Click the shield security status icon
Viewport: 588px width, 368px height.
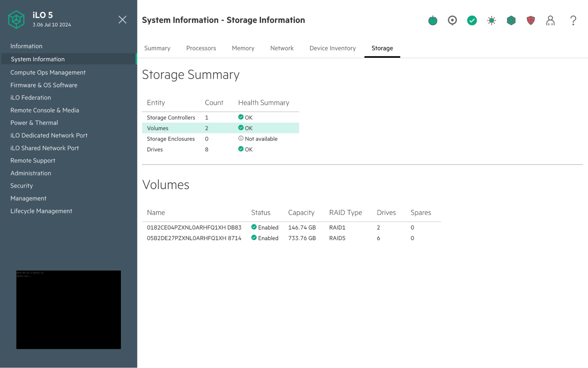(531, 20)
